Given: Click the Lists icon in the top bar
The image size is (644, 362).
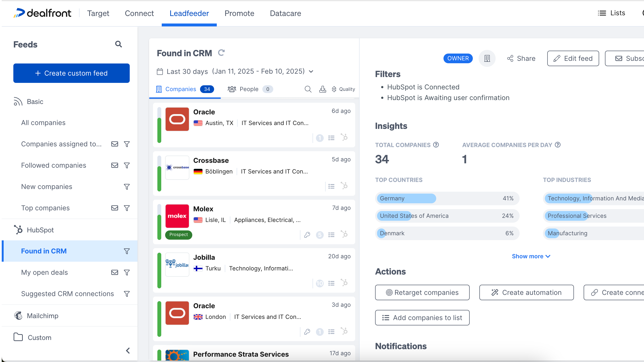Looking at the screenshot, I should tap(603, 13).
